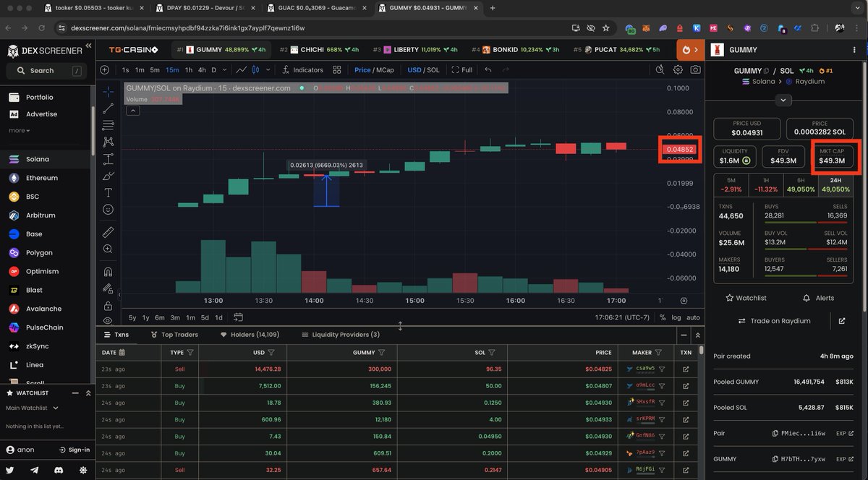Select the 1h chart timeframe
Image resolution: width=868 pixels, height=480 pixels.
(189, 70)
